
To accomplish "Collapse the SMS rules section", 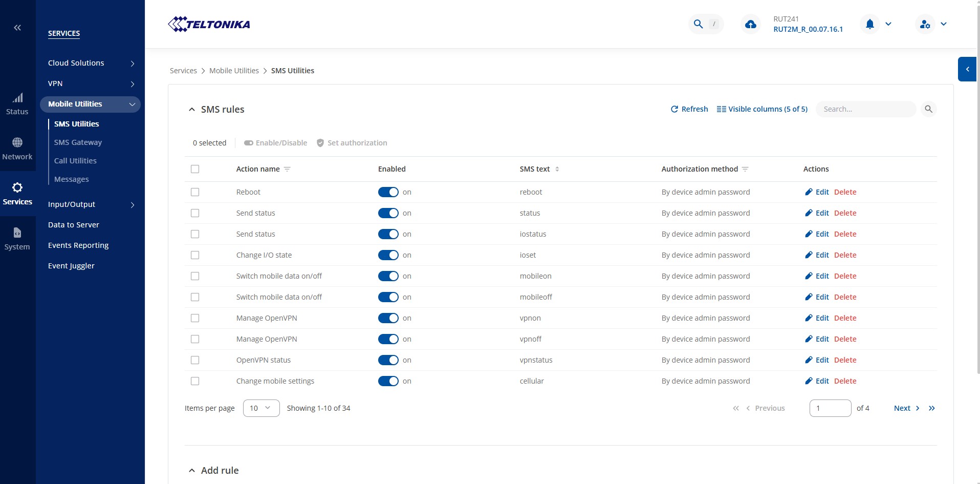I will coord(192,110).
